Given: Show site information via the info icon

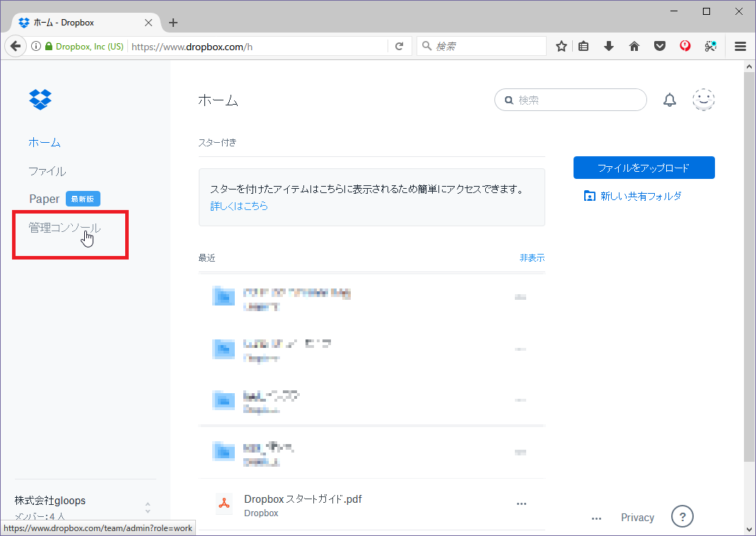Looking at the screenshot, I should click(35, 46).
